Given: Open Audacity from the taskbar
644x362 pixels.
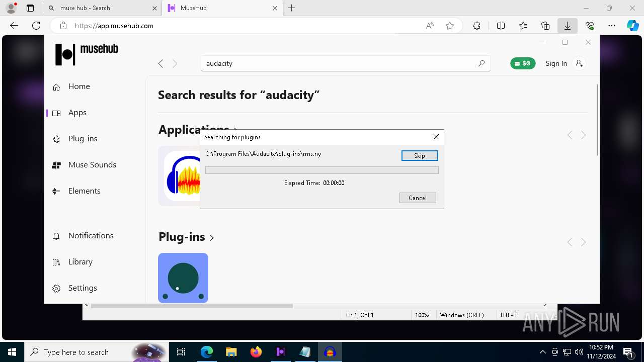Looking at the screenshot, I should coord(330,352).
